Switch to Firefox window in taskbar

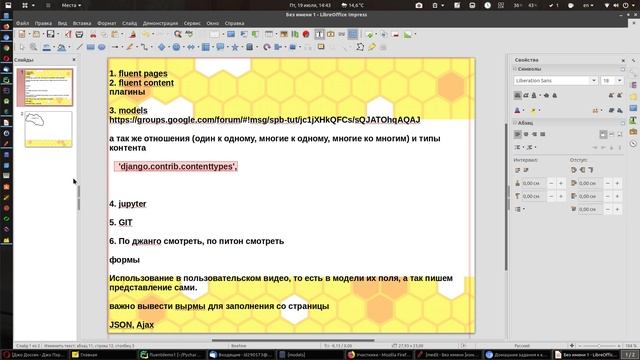(x=379, y=355)
